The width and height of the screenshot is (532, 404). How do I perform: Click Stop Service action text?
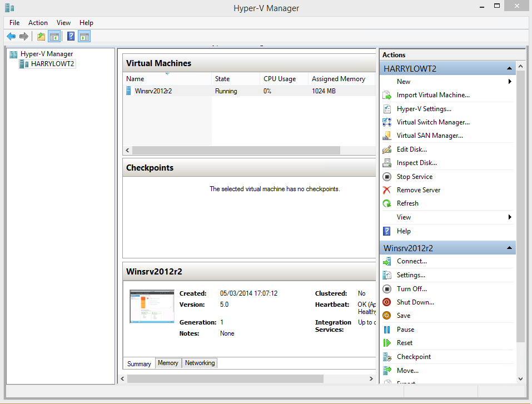point(415,177)
